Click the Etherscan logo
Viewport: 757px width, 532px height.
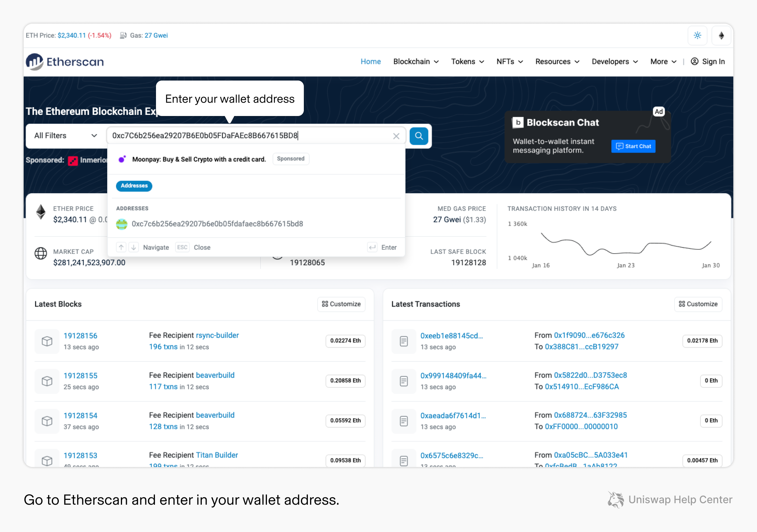pos(65,62)
